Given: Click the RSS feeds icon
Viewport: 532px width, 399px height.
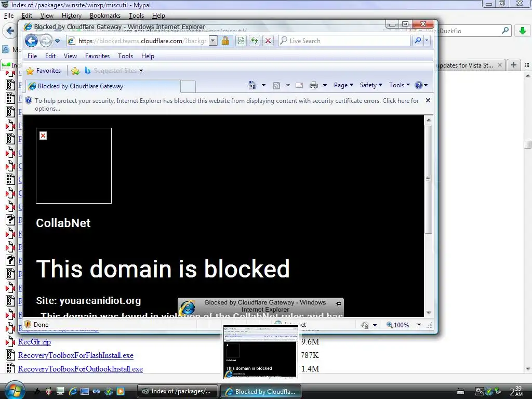Looking at the screenshot, I should (x=276, y=86).
